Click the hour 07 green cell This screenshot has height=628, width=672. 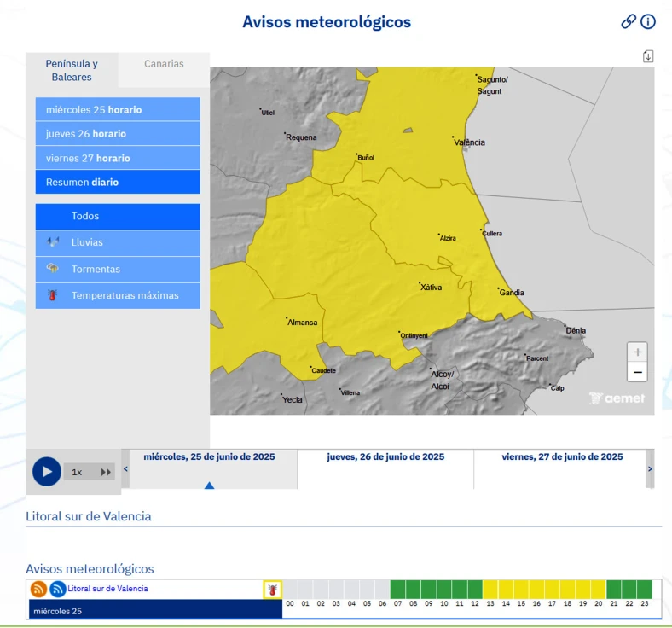coord(397,590)
